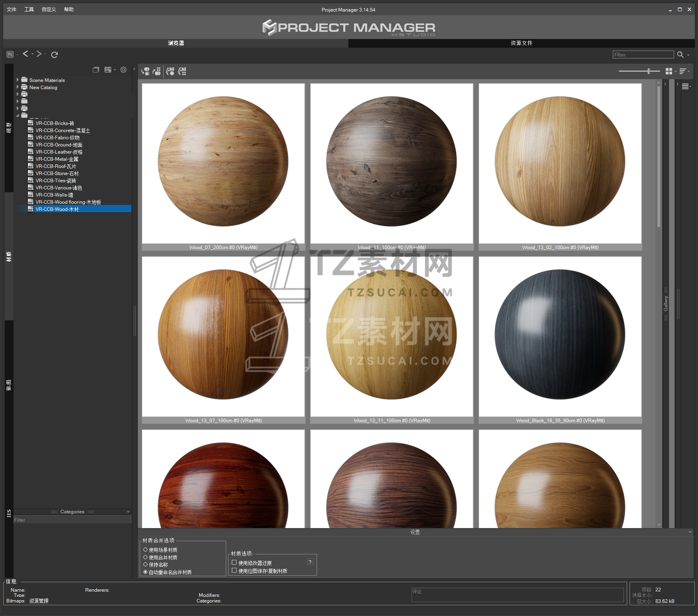Click the top Filter search field
This screenshot has height=616, width=698.
643,55
